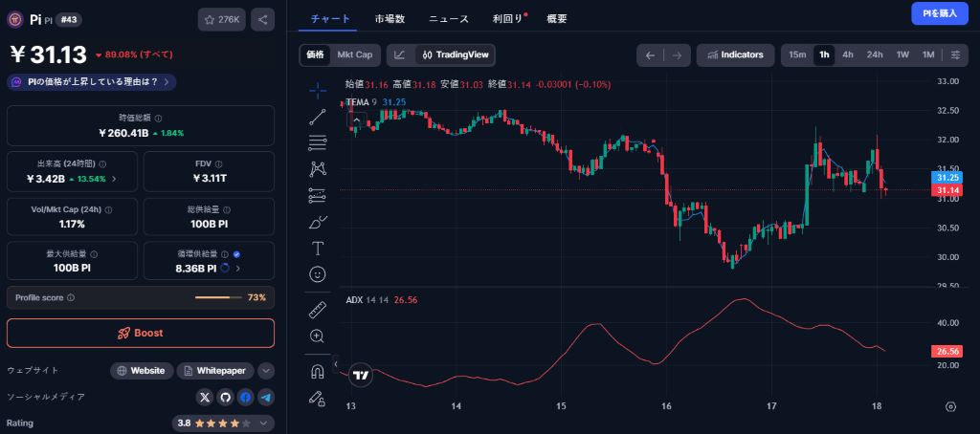This screenshot has height=434, width=980.
Task: Set interval to 1M
Action: (928, 54)
